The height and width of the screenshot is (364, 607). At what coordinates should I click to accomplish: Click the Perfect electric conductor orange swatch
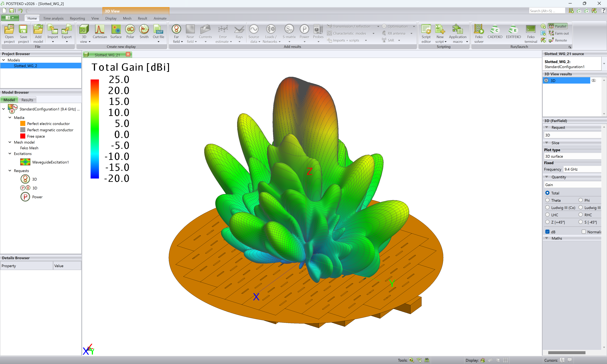coord(23,123)
